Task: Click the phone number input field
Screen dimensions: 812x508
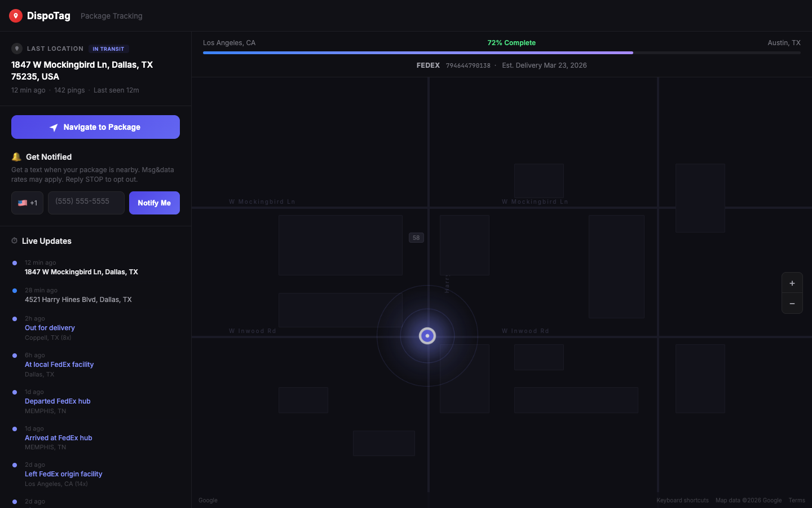Action: 86,203
